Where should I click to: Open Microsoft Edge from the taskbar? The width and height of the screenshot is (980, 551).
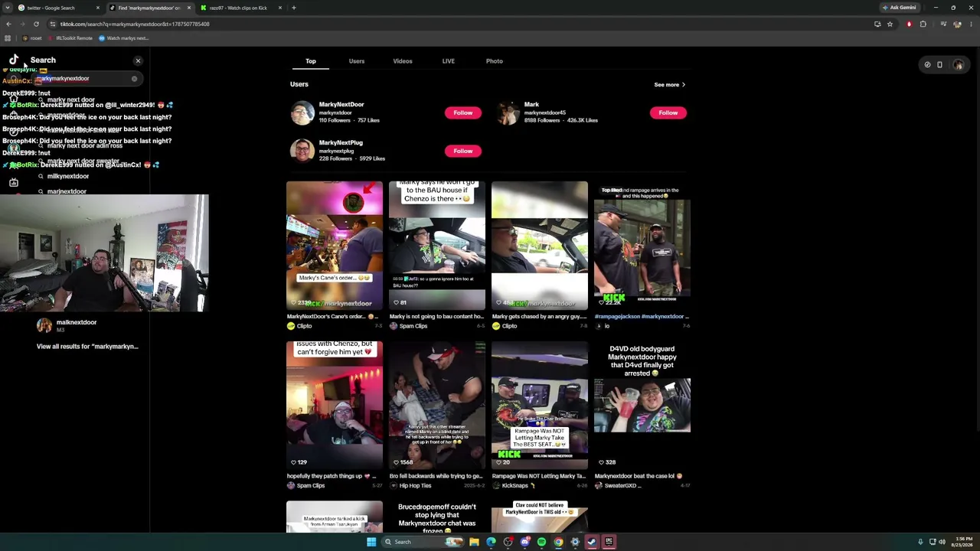coord(491,542)
